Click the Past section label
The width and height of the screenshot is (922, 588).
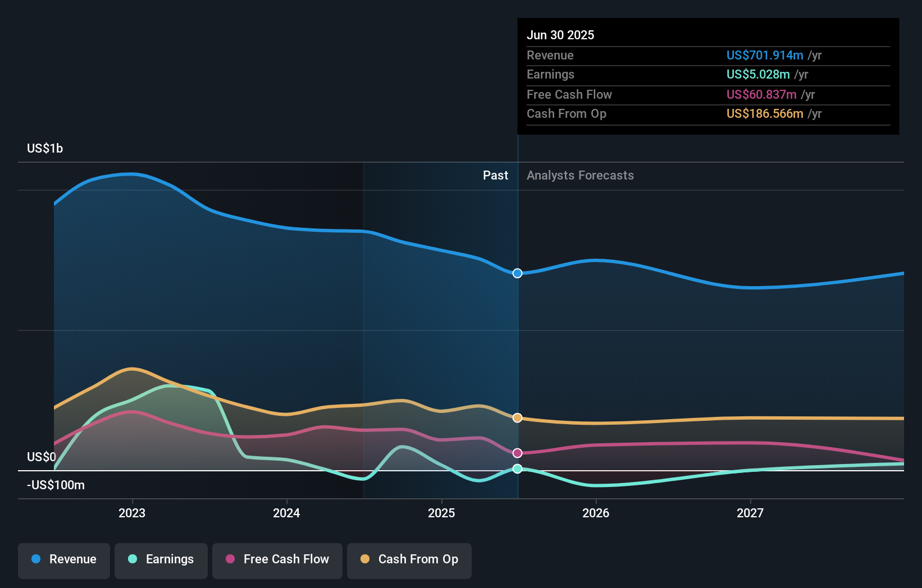495,175
